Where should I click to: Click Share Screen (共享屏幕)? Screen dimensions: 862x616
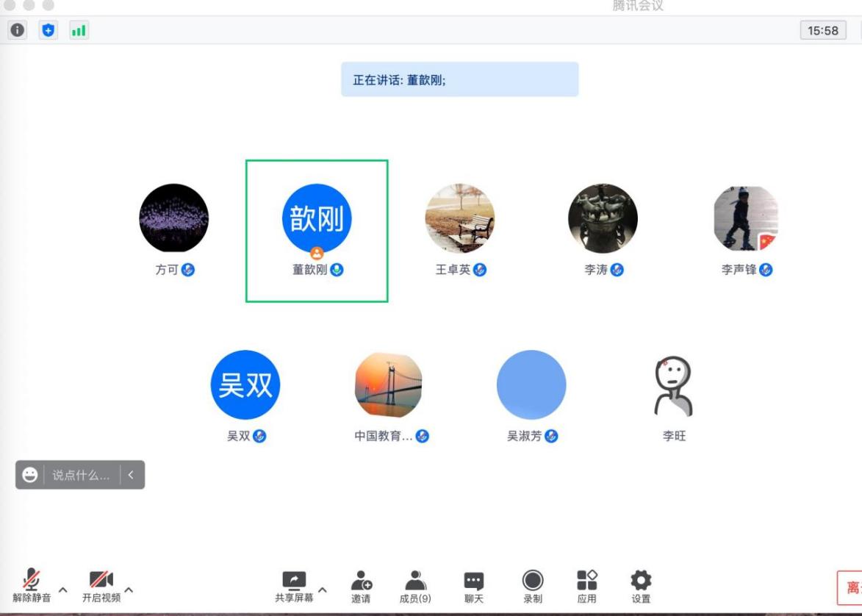pos(294,586)
